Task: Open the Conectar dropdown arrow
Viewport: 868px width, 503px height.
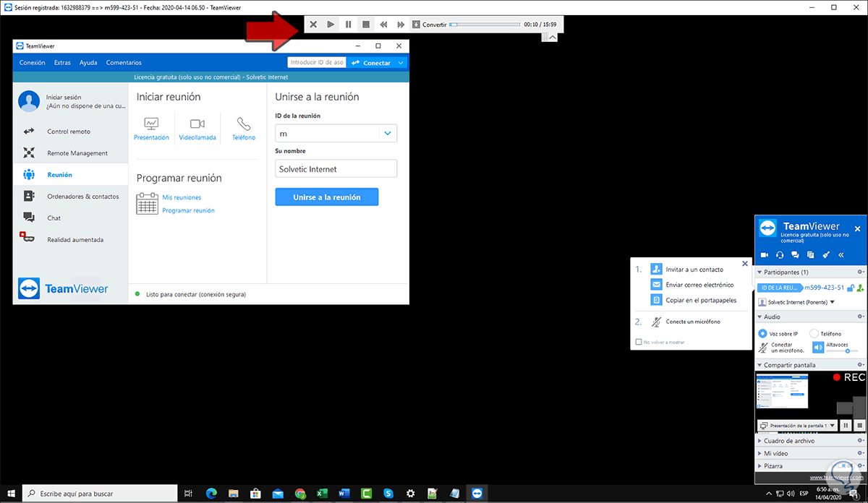Action: [x=401, y=63]
